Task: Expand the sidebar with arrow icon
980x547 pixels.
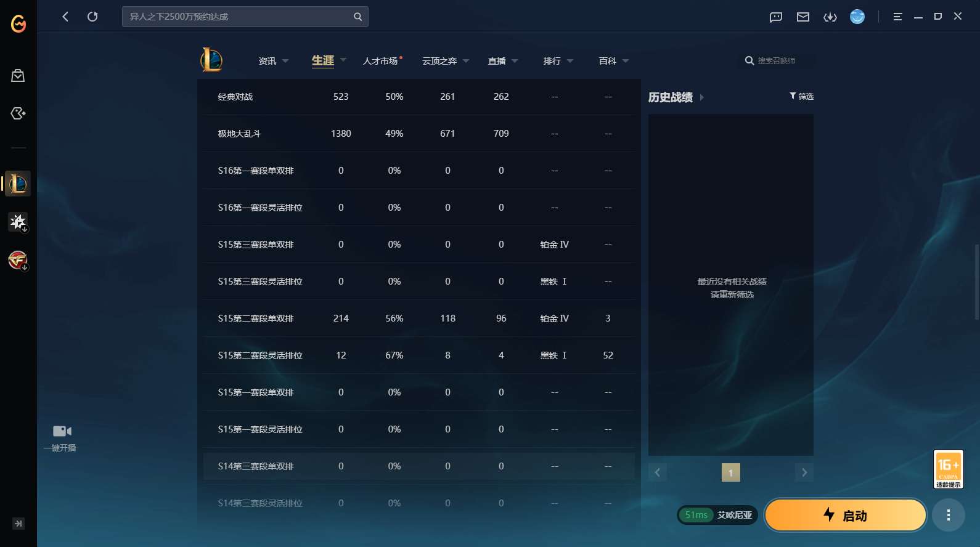Action: (18, 524)
